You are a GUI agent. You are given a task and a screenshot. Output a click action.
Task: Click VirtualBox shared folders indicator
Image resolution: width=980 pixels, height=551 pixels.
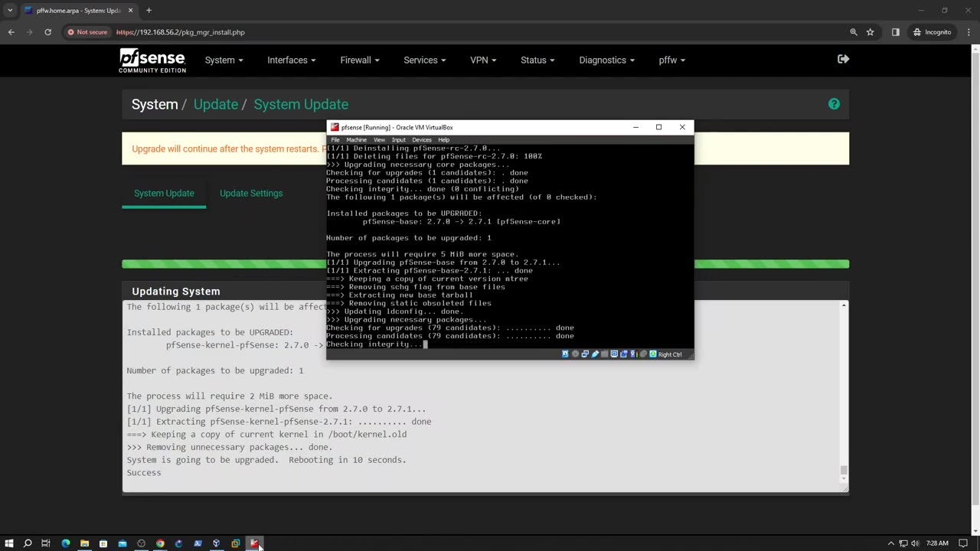point(604,354)
